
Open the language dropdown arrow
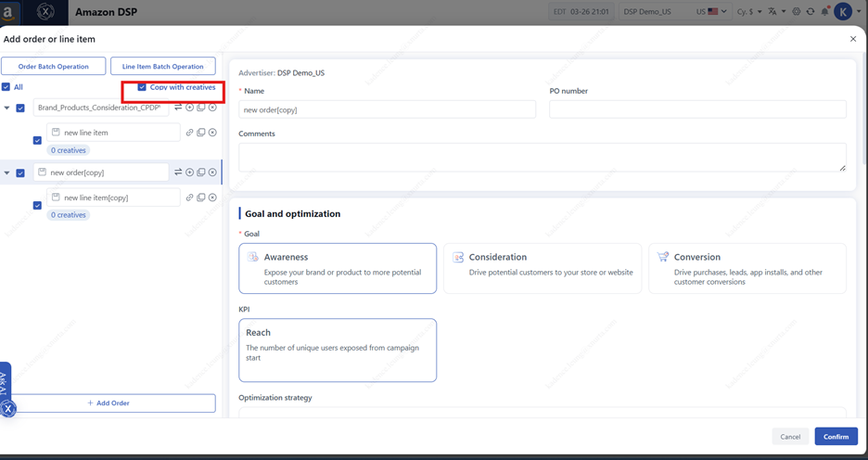784,12
